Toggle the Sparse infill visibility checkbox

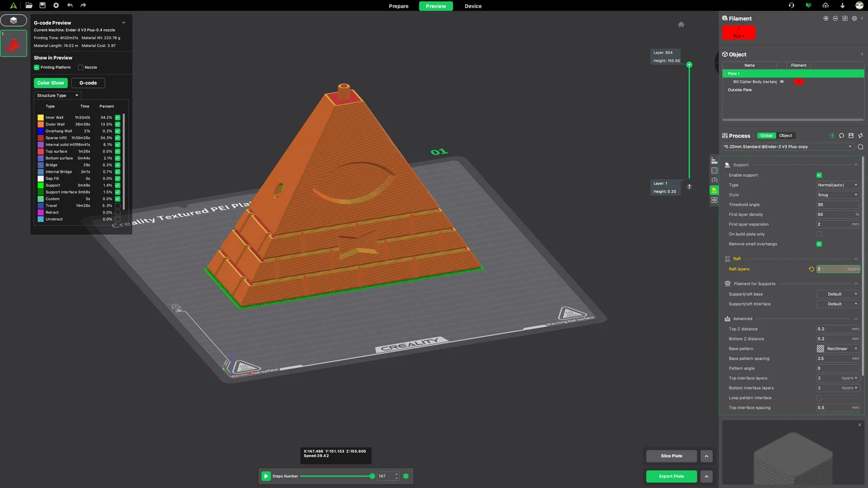[118, 138]
